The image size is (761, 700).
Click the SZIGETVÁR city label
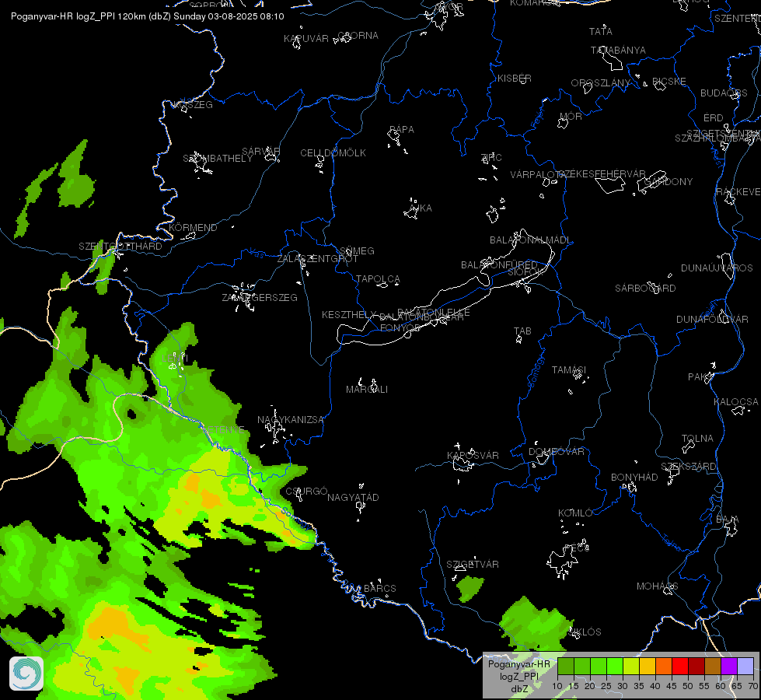coord(473,565)
